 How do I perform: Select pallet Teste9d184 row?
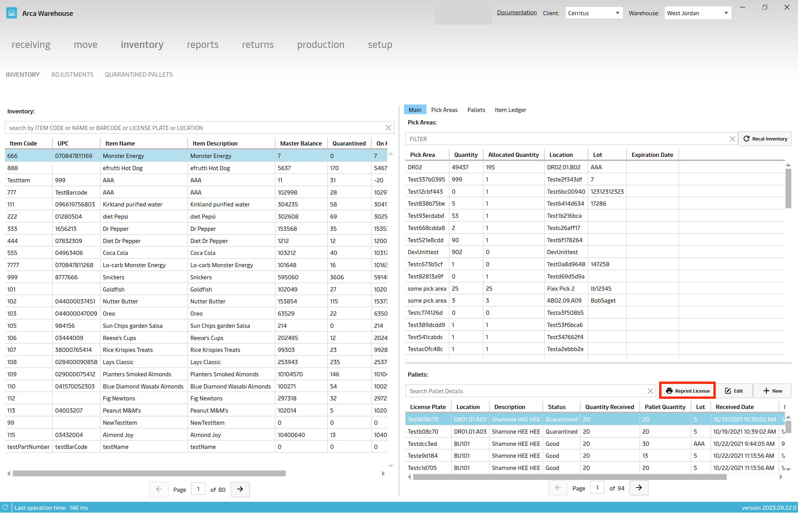coord(595,456)
